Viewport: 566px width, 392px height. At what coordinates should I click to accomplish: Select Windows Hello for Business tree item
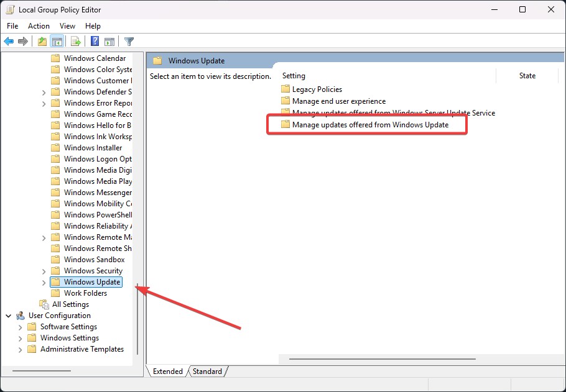(98, 125)
